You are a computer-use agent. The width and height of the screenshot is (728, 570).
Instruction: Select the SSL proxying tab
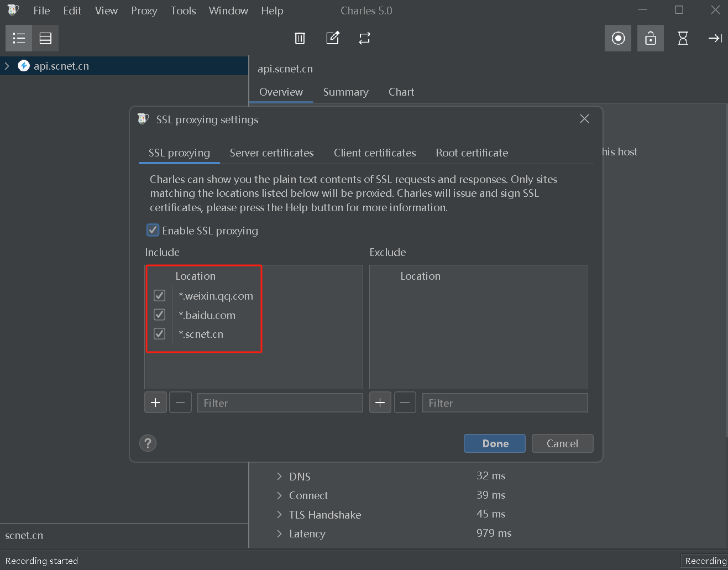179,153
